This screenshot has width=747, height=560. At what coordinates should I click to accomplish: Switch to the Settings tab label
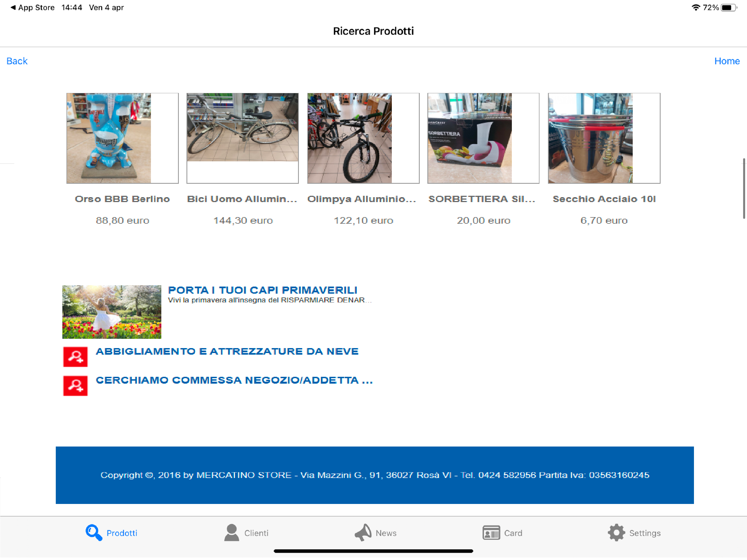(x=645, y=533)
